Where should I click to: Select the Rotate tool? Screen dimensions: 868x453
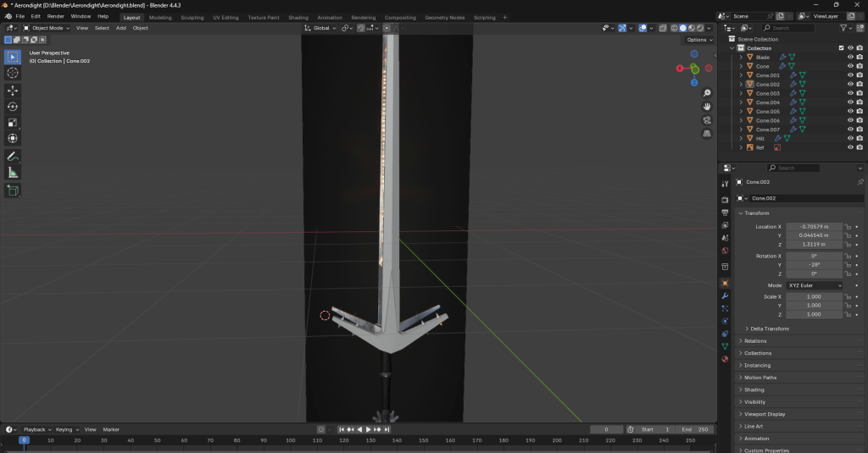pyautogui.click(x=13, y=107)
